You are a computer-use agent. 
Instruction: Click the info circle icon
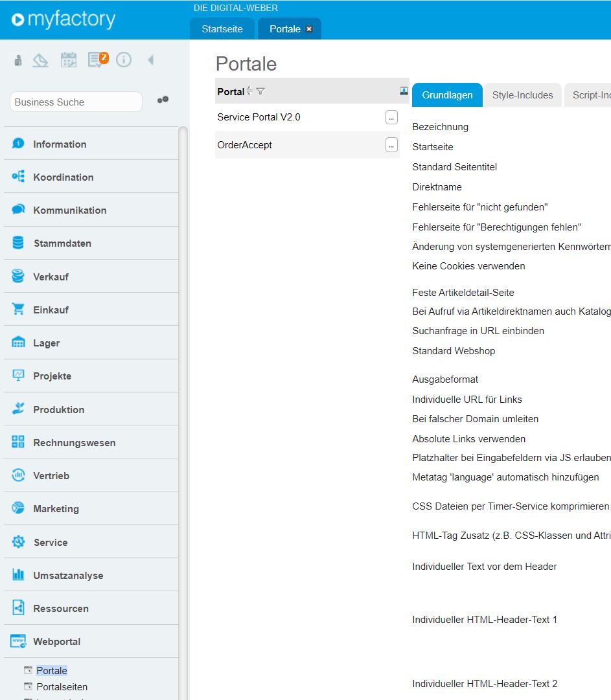(124, 60)
